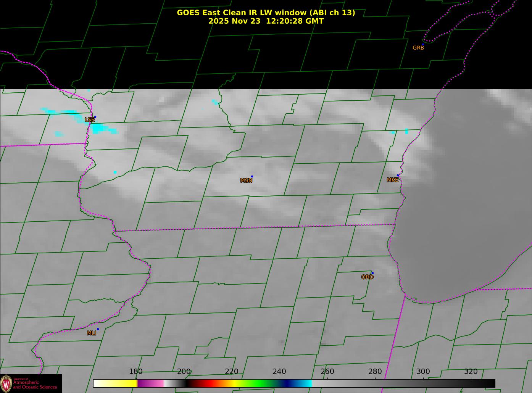Click the GOES East Clean IR title

[266, 13]
